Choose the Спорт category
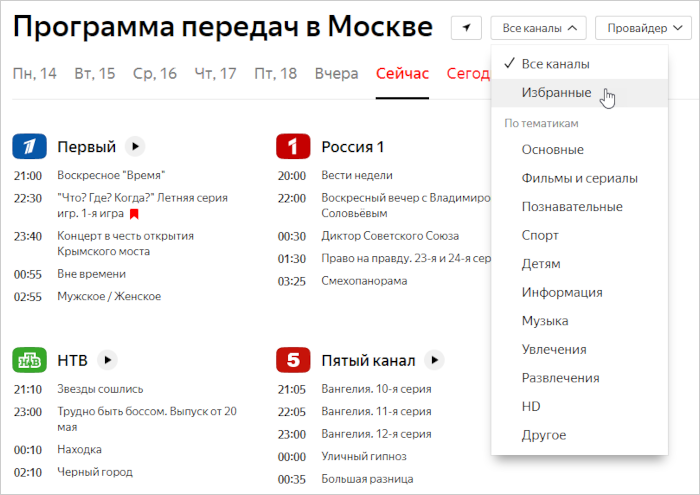This screenshot has width=700, height=495. click(x=579, y=235)
